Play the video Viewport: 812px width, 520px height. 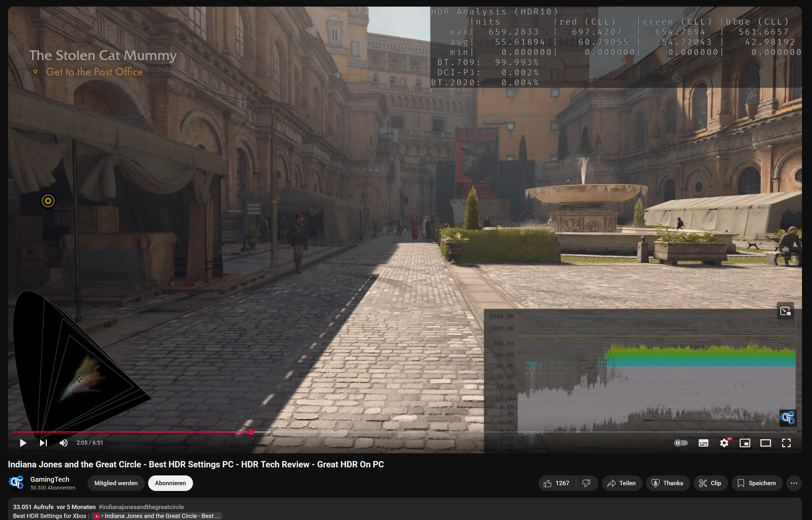coord(23,443)
